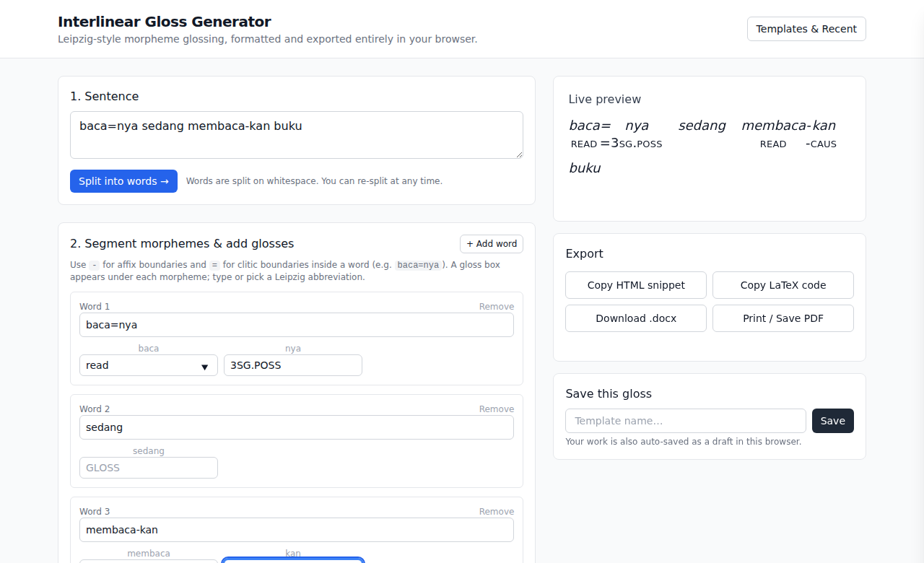Edit the nya gloss field 3SG.POSS
This screenshot has height=563, width=924.
[x=293, y=365]
